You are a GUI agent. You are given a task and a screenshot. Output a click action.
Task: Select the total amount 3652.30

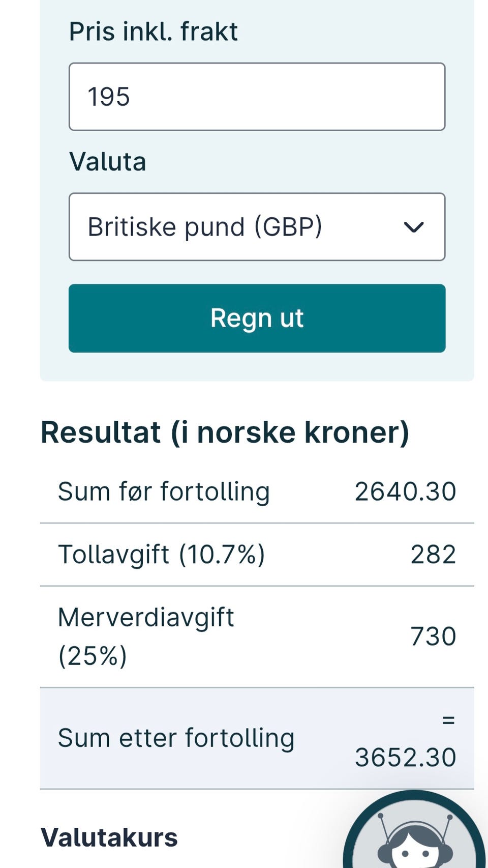click(405, 757)
